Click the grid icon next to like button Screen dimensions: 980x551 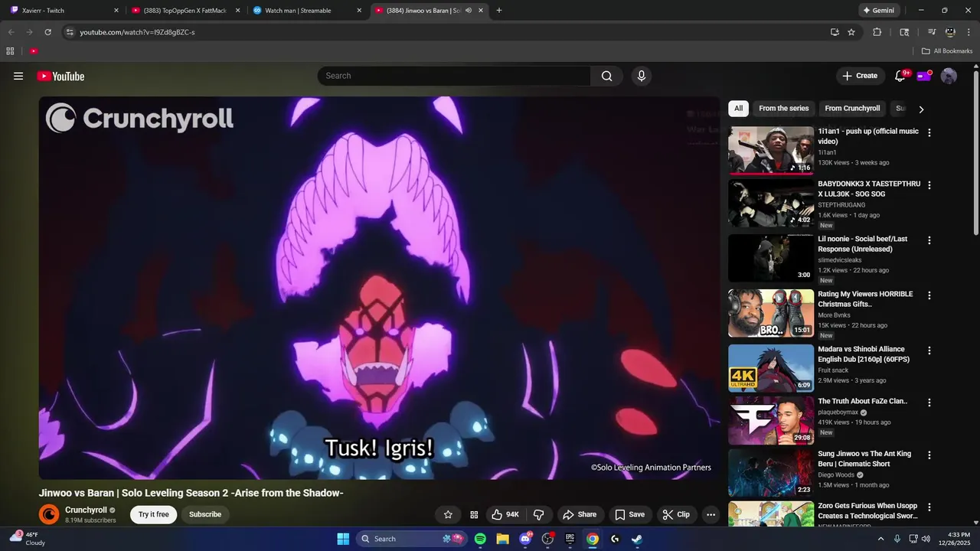point(474,514)
